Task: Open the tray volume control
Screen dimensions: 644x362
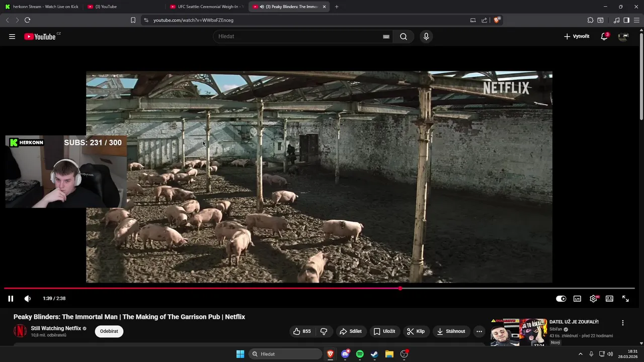Action: pyautogui.click(x=610, y=354)
